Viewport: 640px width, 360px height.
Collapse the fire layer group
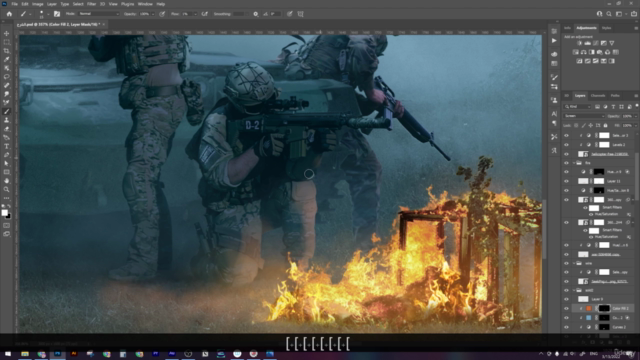573,163
